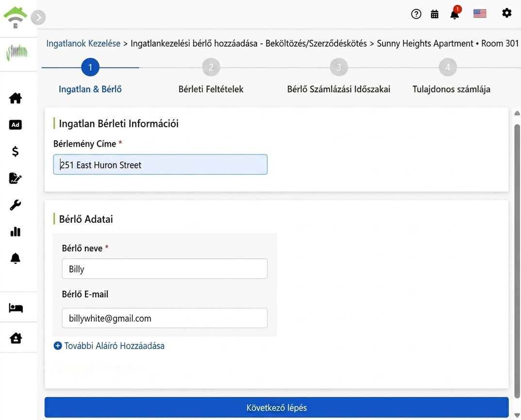The height and width of the screenshot is (420, 521).
Task: Open the help question mark icon
Action: [x=416, y=14]
